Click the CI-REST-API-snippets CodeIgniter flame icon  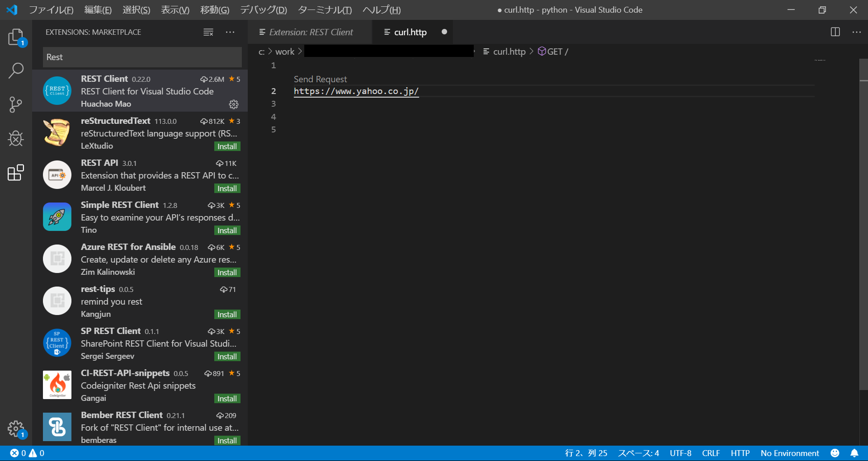(x=57, y=385)
